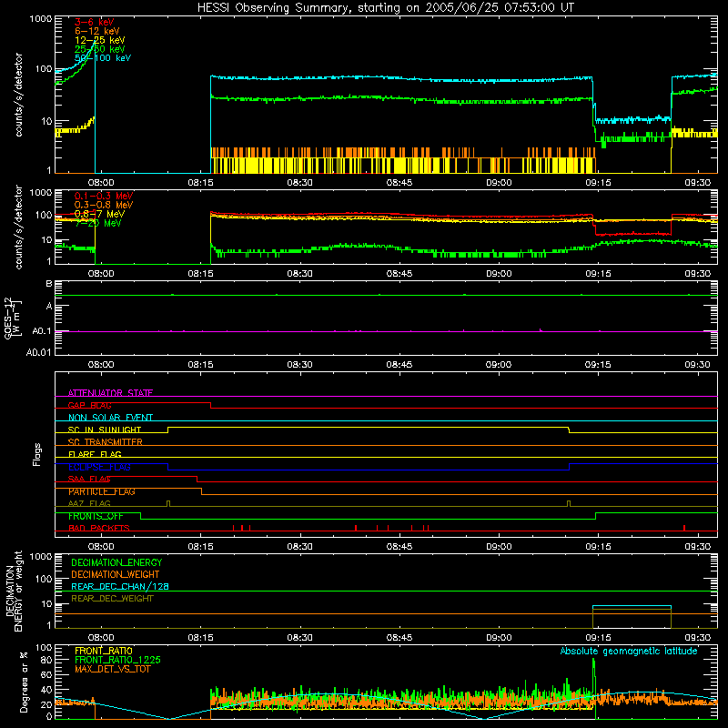728x728 pixels.
Task: Click the Degrees or % axis title
Action: click(x=24, y=682)
